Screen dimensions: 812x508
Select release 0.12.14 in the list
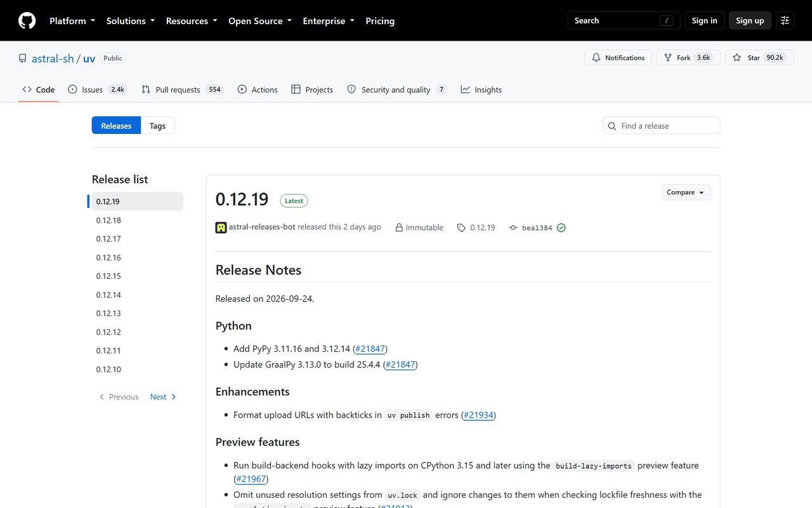tap(138, 295)
